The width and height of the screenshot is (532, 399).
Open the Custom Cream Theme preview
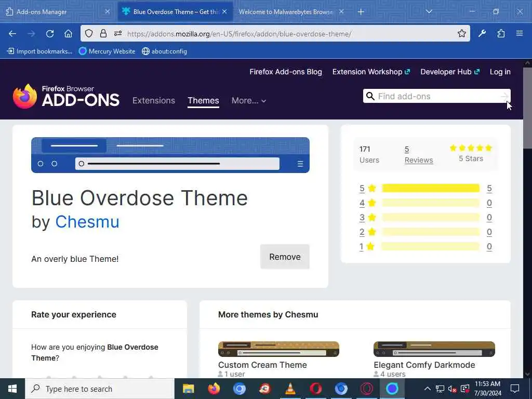pos(278,349)
